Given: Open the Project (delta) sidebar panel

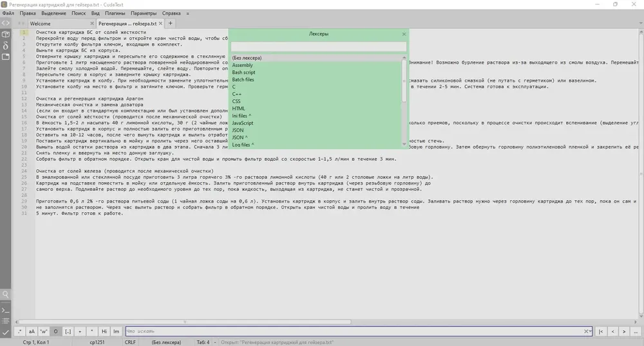Looking at the screenshot, I should [x=6, y=46].
